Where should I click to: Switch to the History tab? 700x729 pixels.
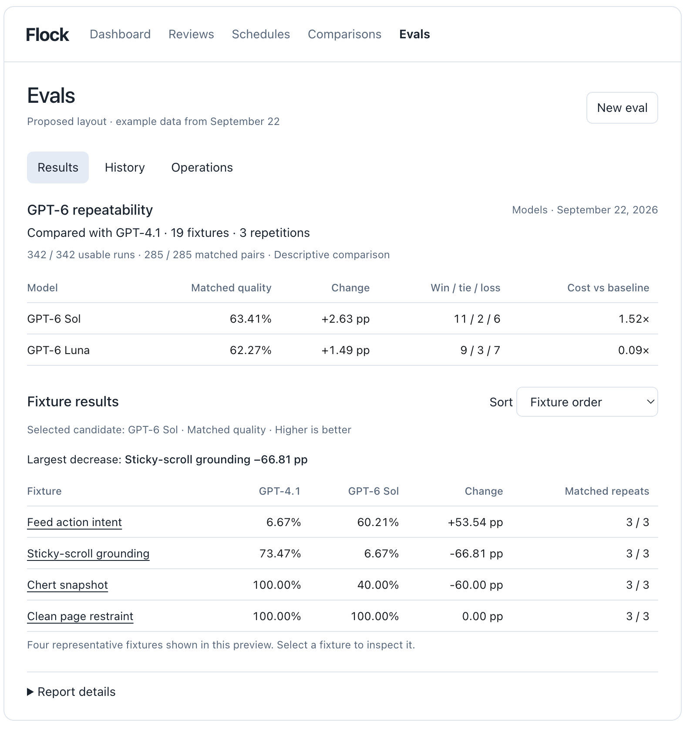125,167
